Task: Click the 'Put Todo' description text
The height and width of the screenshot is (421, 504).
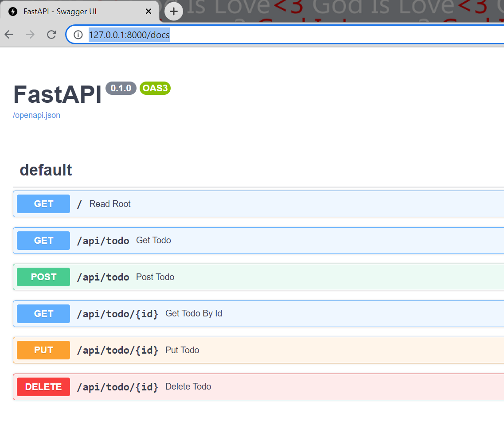Action: coord(182,350)
